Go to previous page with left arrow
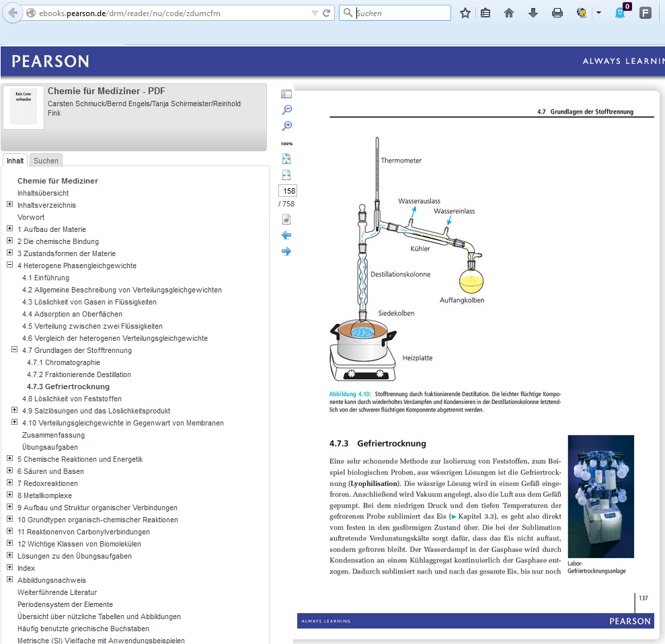665x644 pixels. tap(286, 235)
